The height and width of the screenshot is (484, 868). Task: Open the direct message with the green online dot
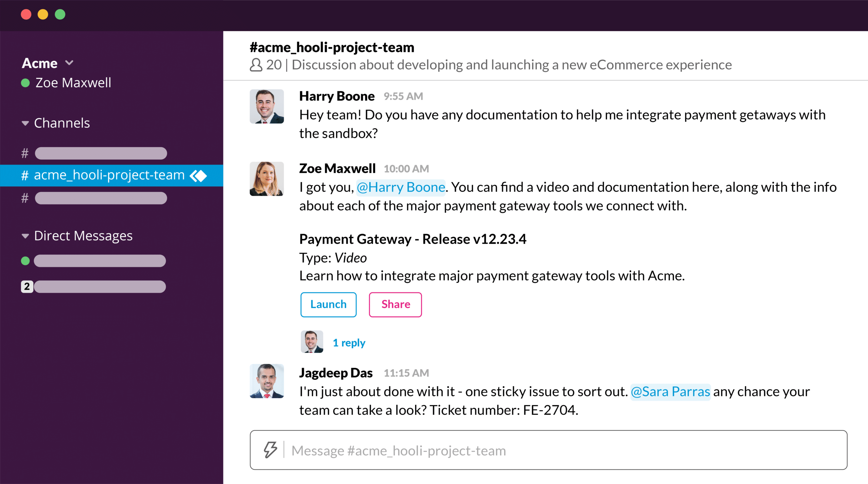(100, 261)
